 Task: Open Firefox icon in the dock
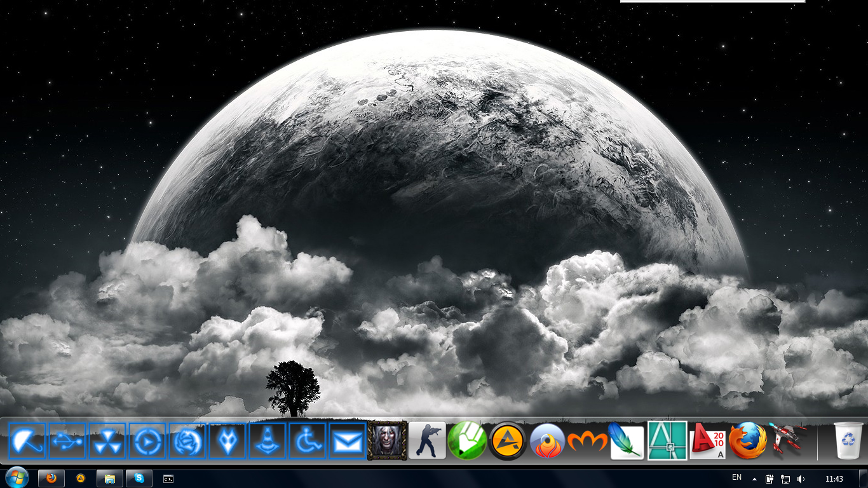(747, 440)
